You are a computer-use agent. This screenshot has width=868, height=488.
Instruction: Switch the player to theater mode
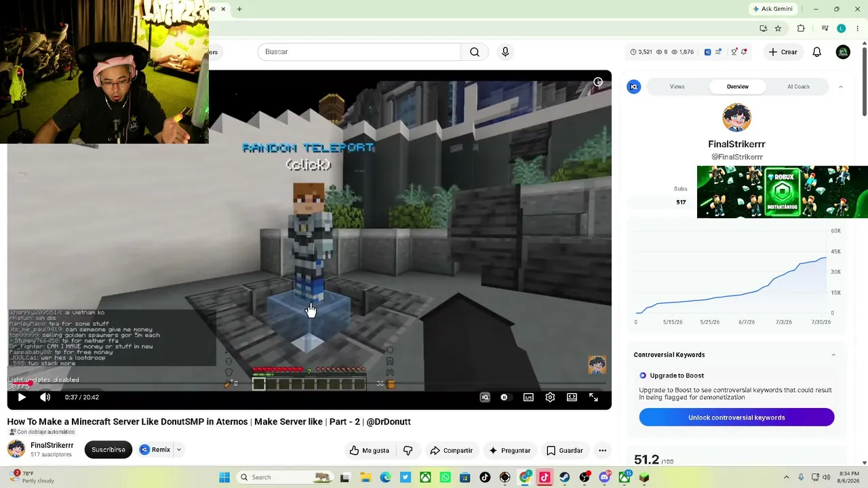(x=572, y=397)
